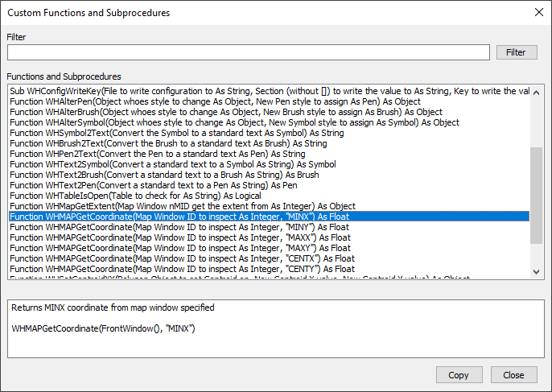
Task: Select the Function WHMapGetExtent row
Action: coord(270,206)
